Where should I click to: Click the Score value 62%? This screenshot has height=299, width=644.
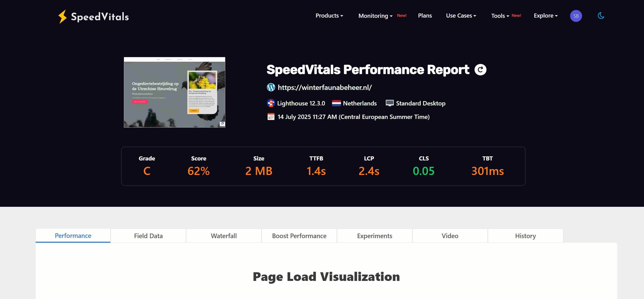[x=199, y=171]
